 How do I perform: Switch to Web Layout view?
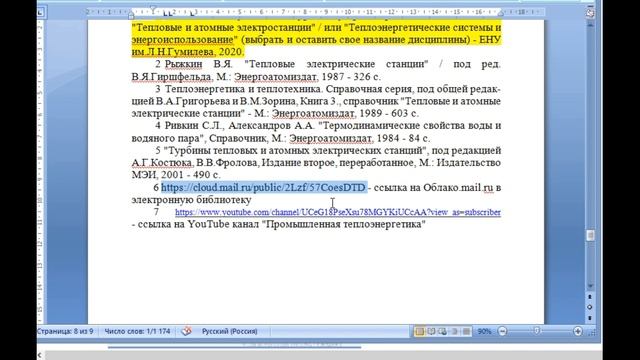point(443,331)
